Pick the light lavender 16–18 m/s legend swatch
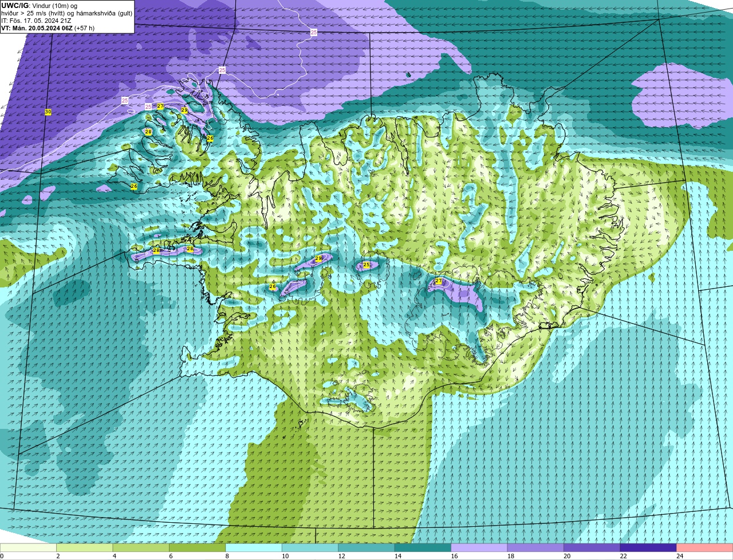 (479, 547)
